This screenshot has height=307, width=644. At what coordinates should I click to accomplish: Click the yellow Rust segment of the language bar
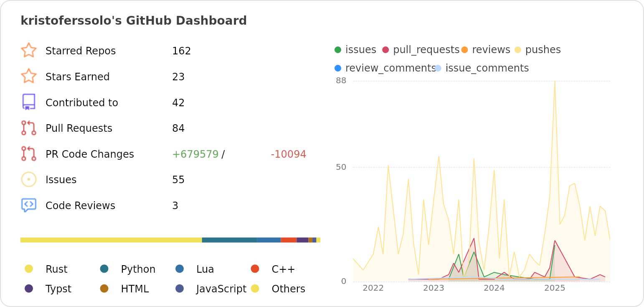(111, 240)
